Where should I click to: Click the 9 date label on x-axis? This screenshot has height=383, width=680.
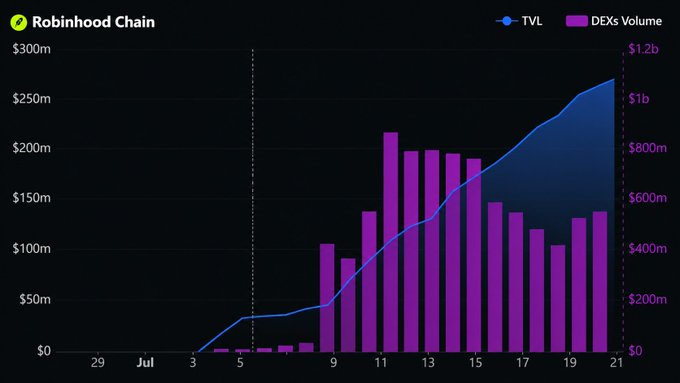(x=333, y=363)
